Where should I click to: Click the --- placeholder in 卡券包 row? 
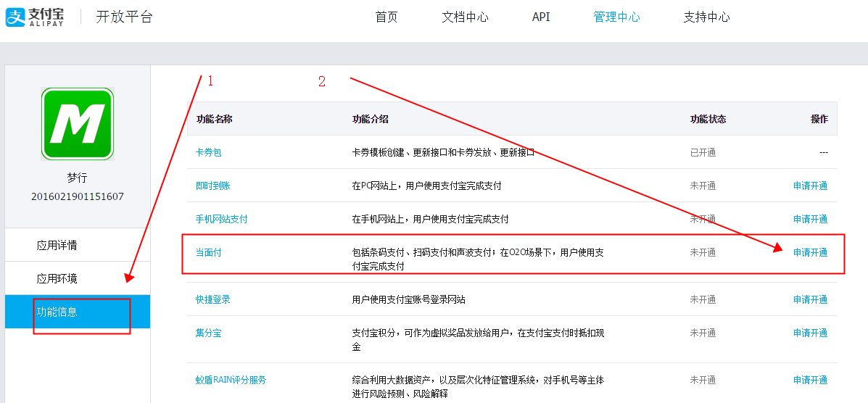pos(824,153)
